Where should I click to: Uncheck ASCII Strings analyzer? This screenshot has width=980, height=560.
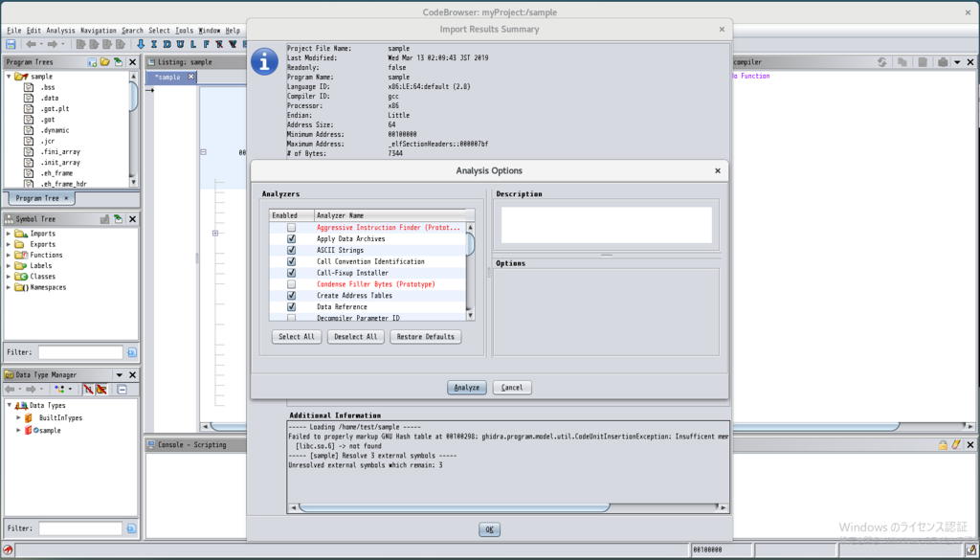point(291,250)
